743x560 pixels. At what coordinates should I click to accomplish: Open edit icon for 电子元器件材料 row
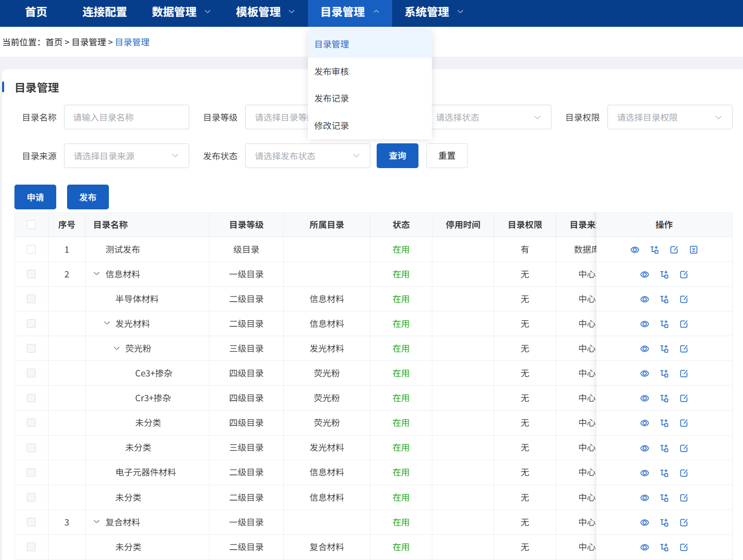(x=684, y=473)
